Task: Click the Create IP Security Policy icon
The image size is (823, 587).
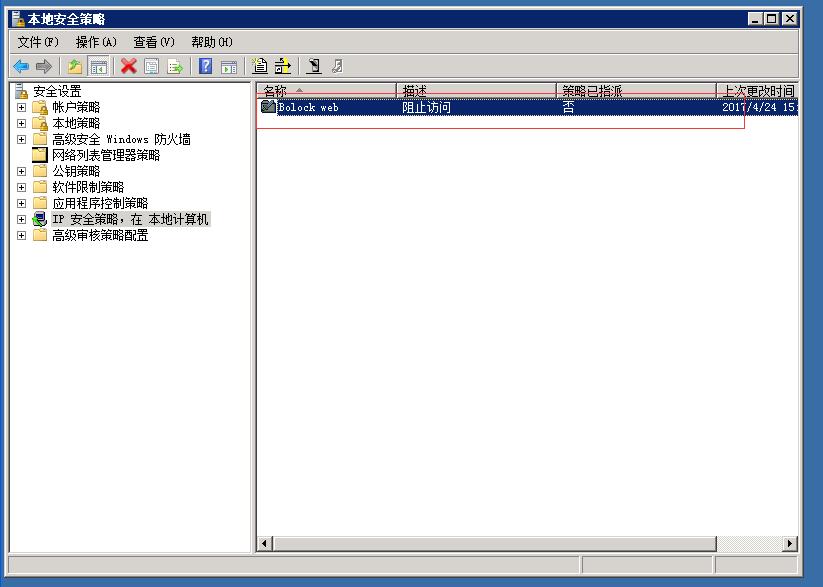Action: coord(260,66)
